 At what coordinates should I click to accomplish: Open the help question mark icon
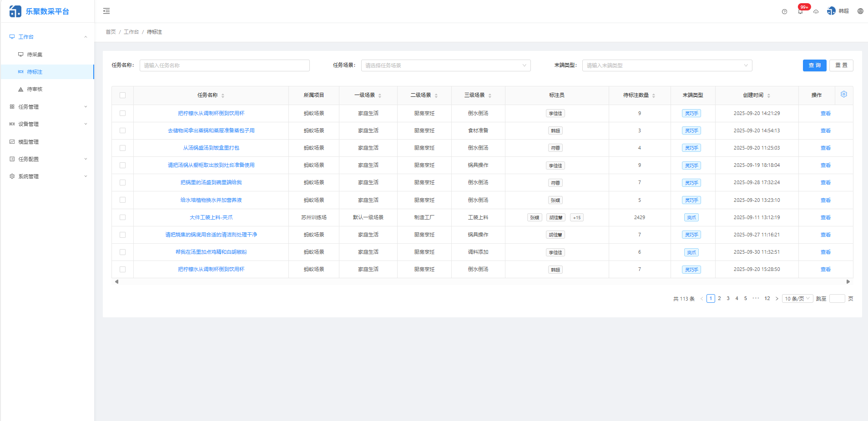tap(784, 11)
